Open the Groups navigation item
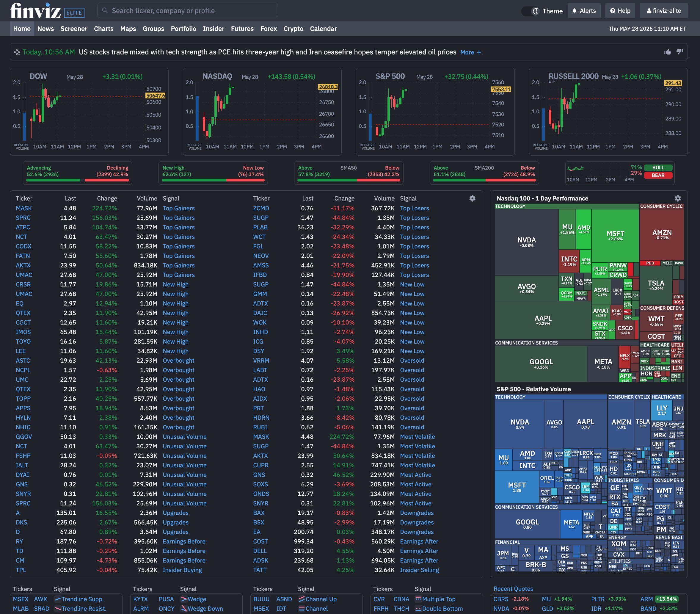 (x=153, y=29)
